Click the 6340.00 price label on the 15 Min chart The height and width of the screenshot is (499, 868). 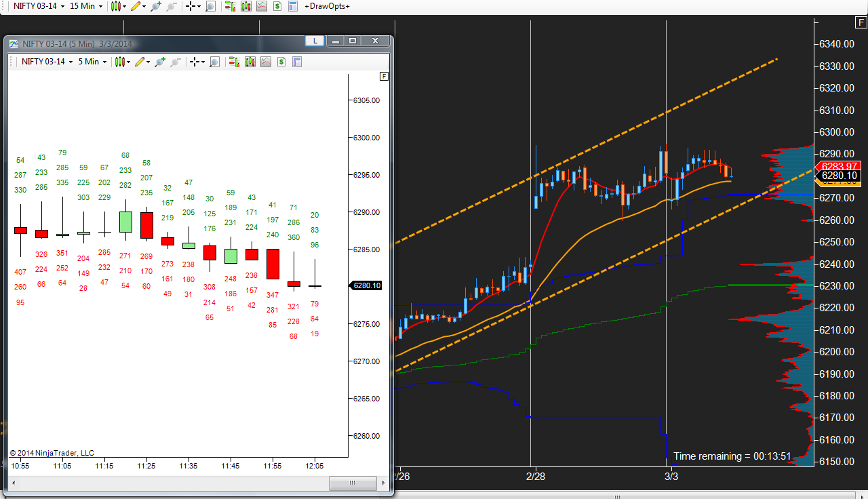835,44
